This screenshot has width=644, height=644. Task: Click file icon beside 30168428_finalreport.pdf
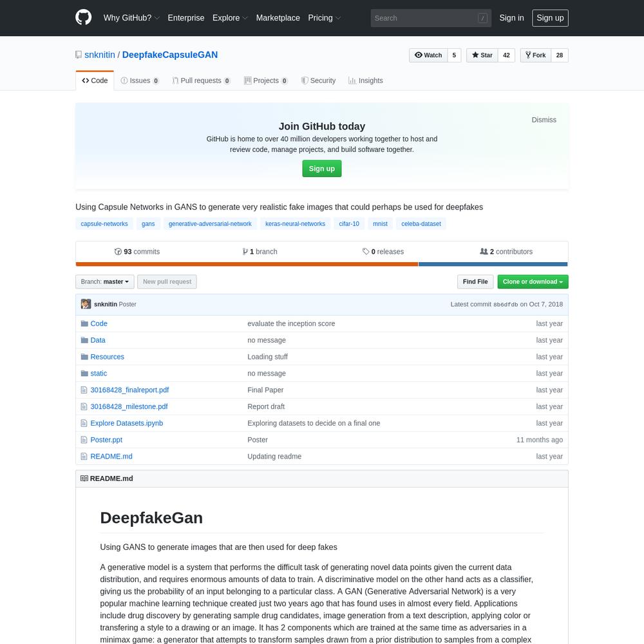click(x=84, y=390)
